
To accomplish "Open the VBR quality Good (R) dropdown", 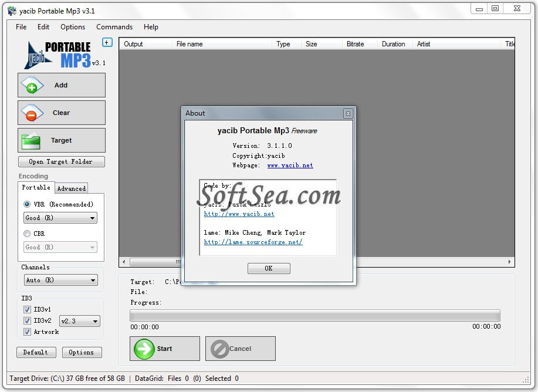I will click(60, 218).
